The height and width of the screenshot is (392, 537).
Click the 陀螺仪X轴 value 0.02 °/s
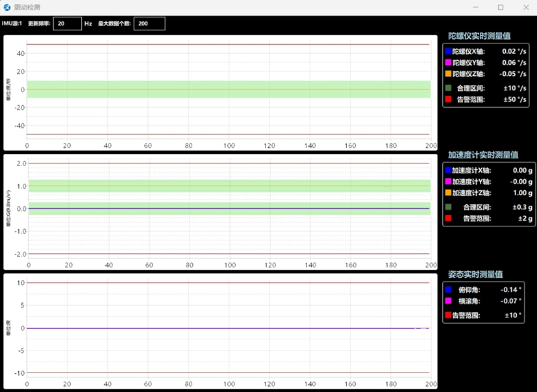click(x=514, y=51)
